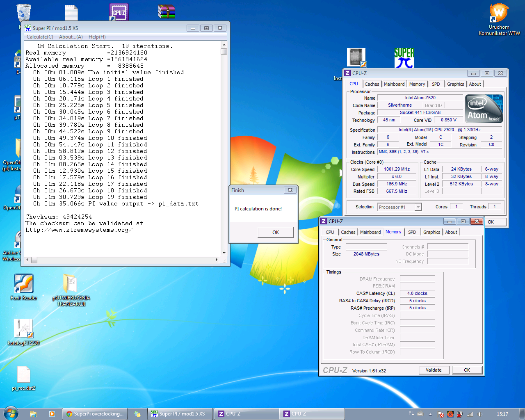Screen dimensions: 525x420
Task: Select Memory tab in the back CPU-Z window
Action: pyautogui.click(x=417, y=84)
